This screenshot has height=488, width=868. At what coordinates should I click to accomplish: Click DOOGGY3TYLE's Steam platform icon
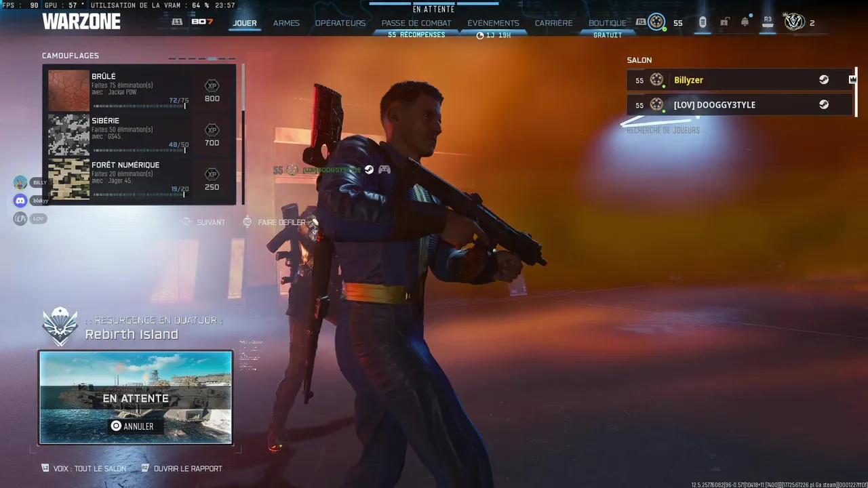pyautogui.click(x=824, y=104)
